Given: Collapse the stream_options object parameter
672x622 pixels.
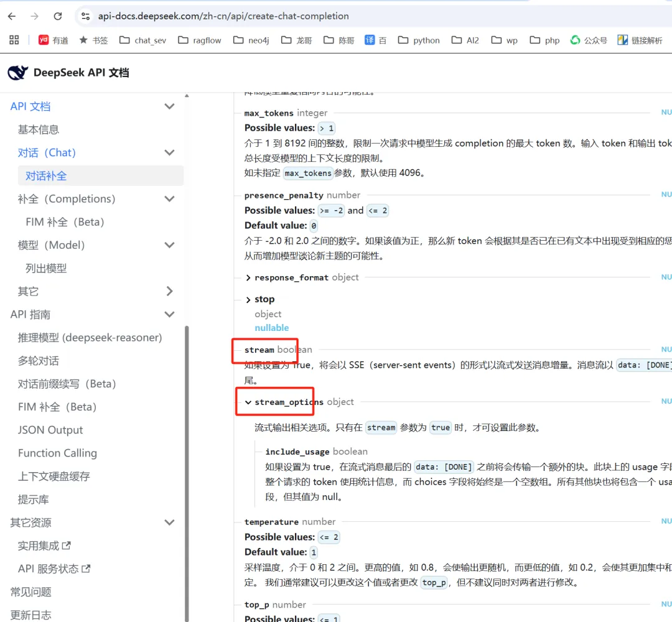Looking at the screenshot, I should tap(248, 402).
